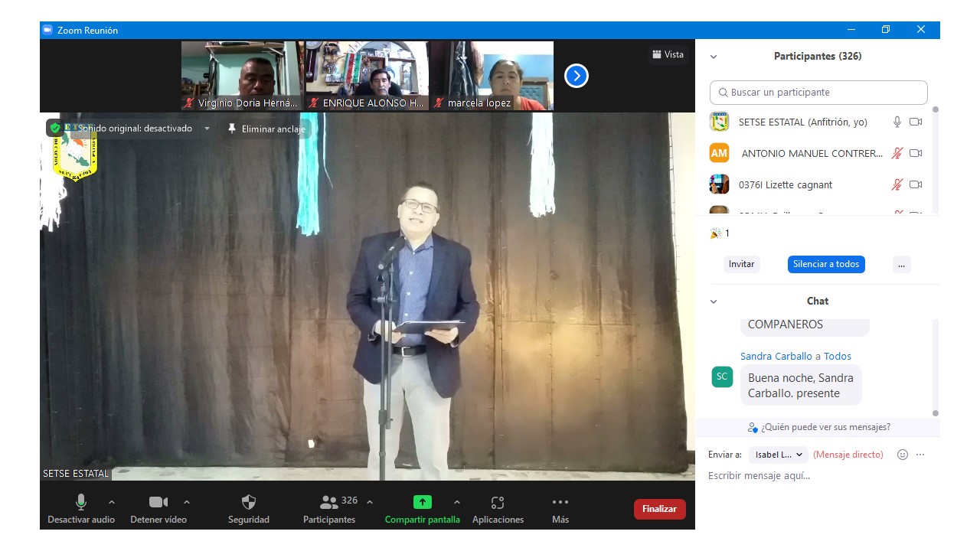Screen dimensions: 980x551
Task: Open audio options caret beside Desactivar audio
Action: (x=112, y=502)
